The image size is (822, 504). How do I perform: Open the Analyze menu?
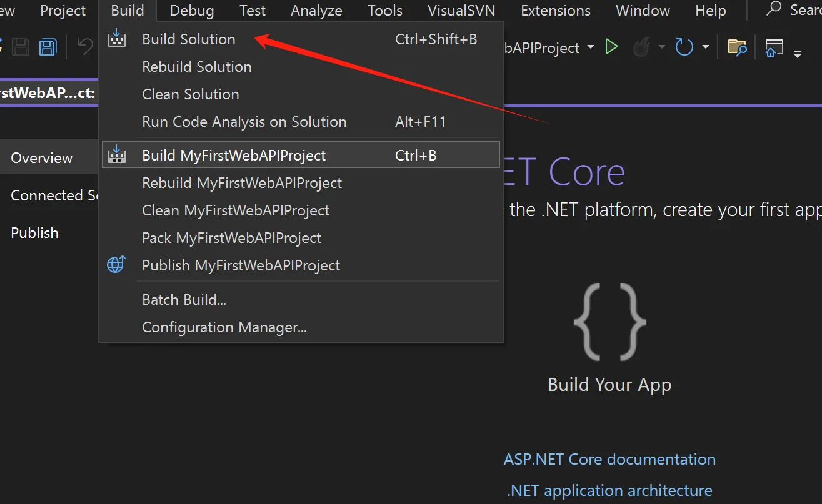(316, 11)
